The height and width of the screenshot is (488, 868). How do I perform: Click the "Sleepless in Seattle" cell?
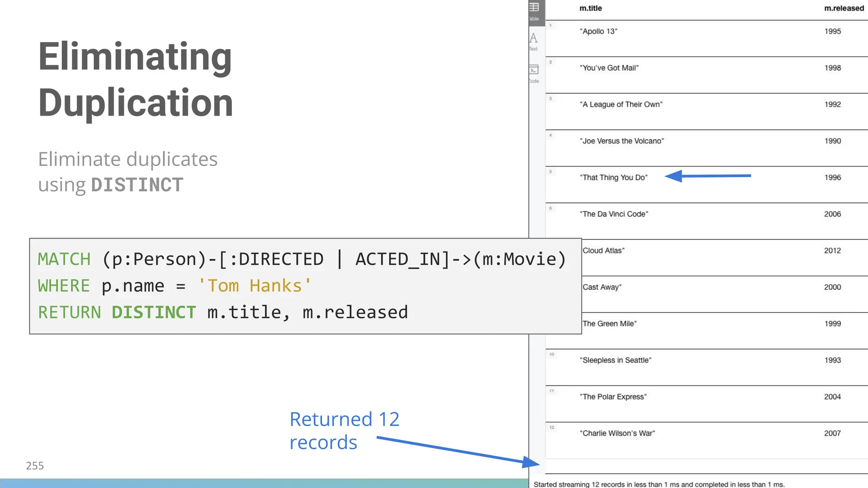[x=615, y=360]
